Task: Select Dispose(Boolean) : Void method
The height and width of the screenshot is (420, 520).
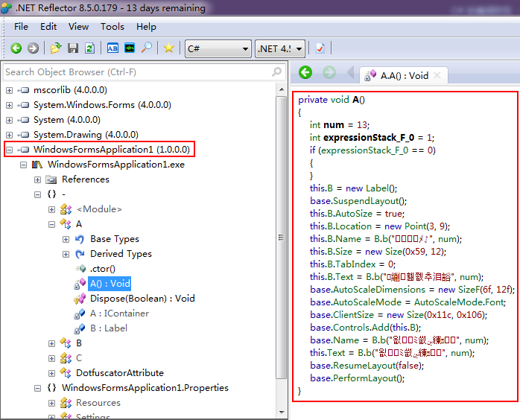Action: 142,299
